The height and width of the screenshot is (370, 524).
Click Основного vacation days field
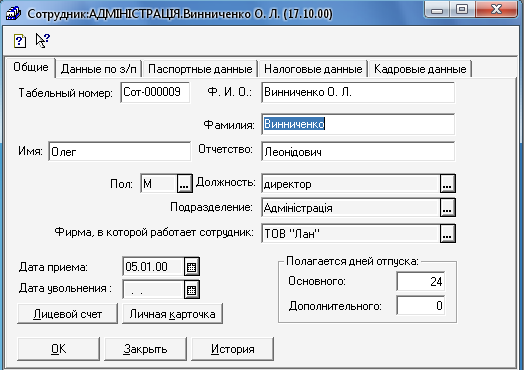(420, 281)
